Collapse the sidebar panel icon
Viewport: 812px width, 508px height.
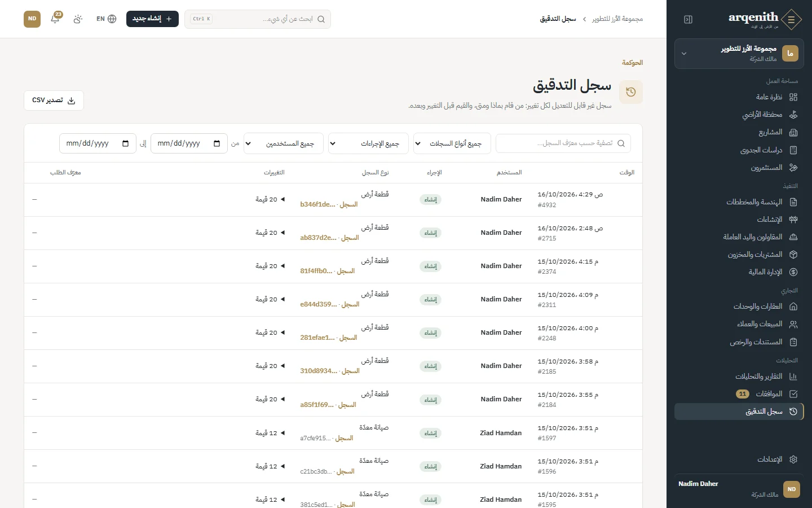click(688, 20)
